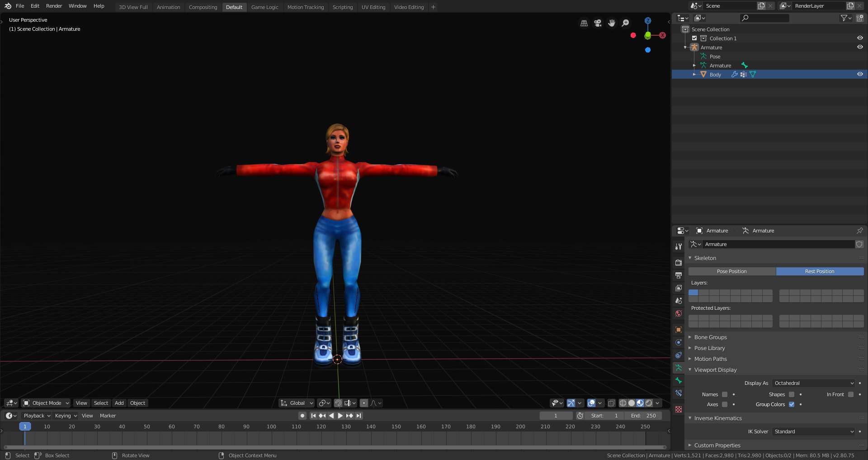Open the Render properties tab
868x460 pixels.
tap(678, 263)
